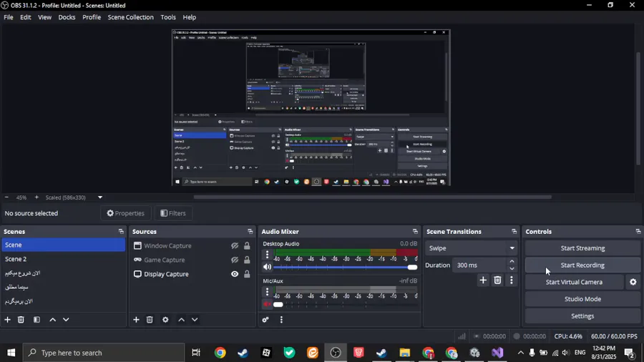Show the Window Capture source
Image resolution: width=644 pixels, height=362 pixels.
235,246
